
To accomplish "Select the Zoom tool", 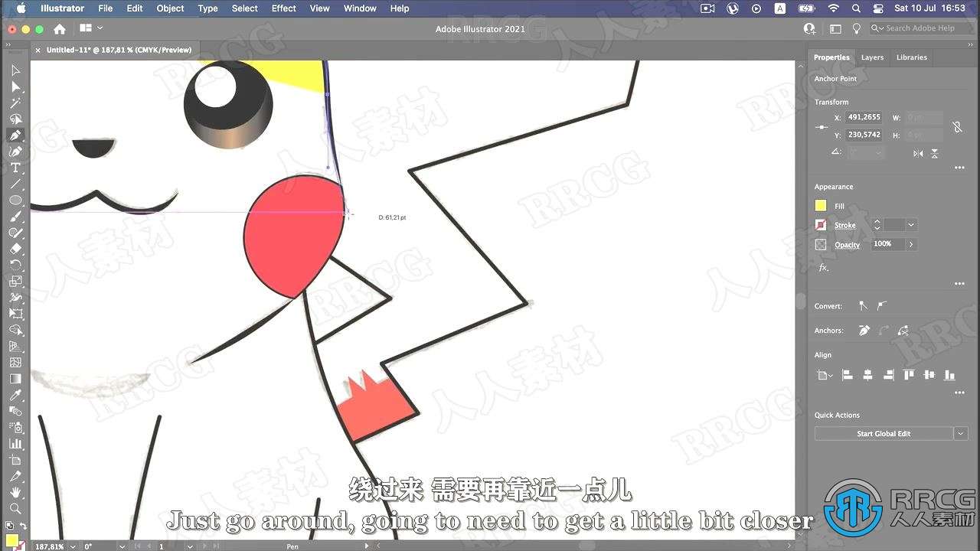I will tap(15, 508).
